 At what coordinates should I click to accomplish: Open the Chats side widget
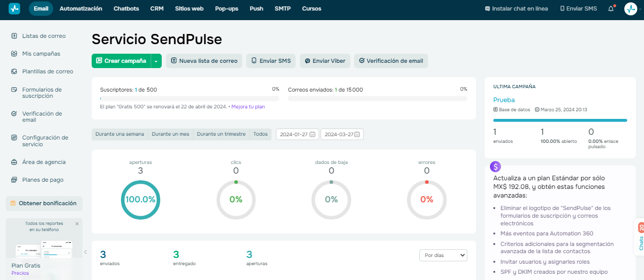(641, 237)
